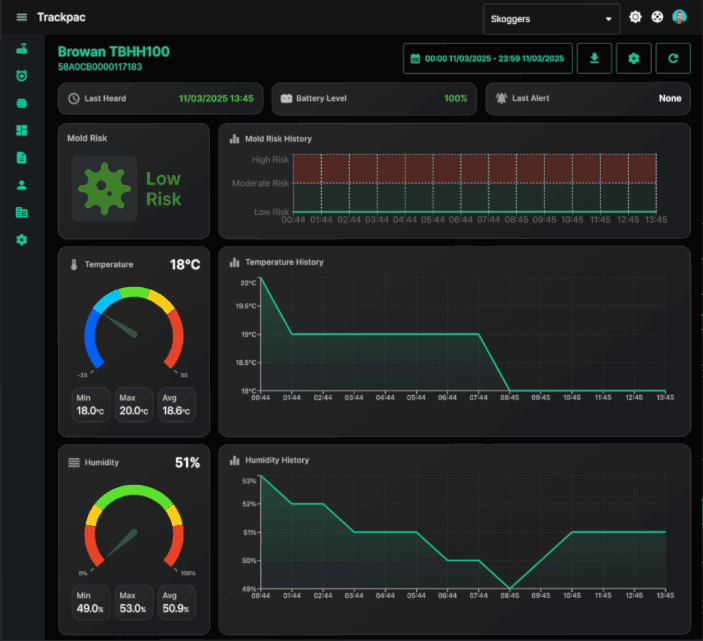Open the Skoggers organization dropdown

click(551, 19)
